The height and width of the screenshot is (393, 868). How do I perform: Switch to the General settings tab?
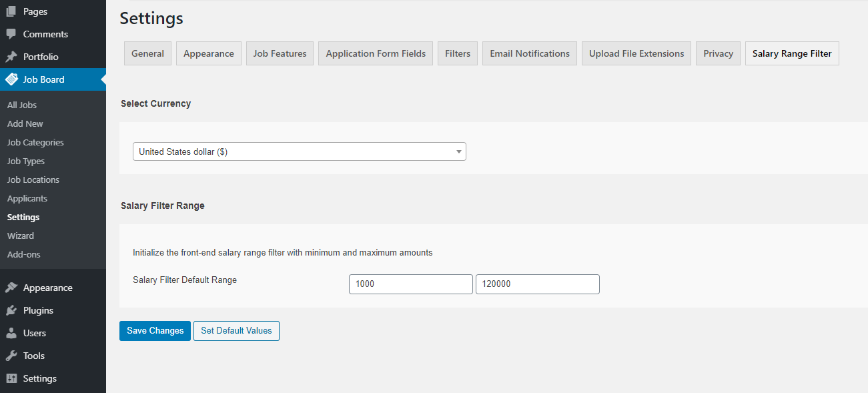coord(147,53)
